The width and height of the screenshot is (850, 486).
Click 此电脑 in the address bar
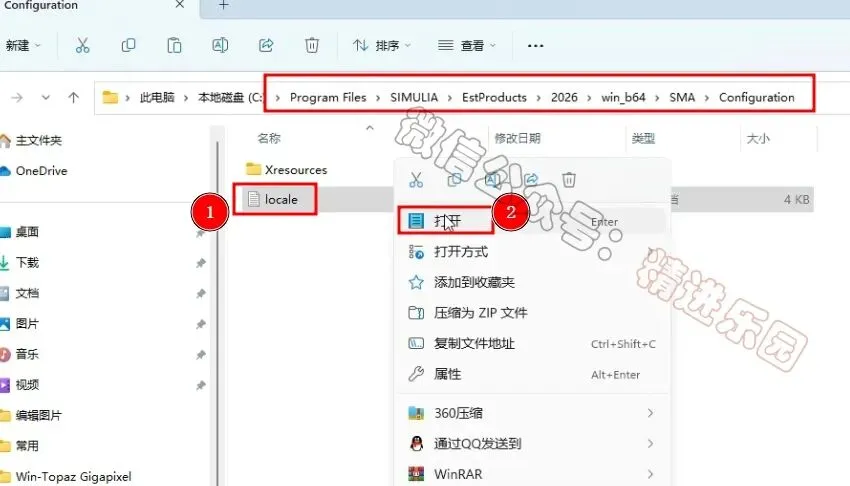click(x=157, y=98)
